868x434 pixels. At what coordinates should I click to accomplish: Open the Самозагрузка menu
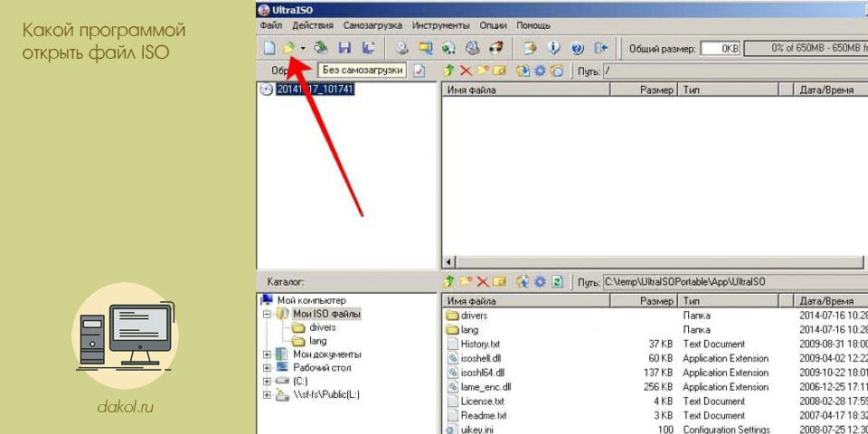(x=373, y=25)
